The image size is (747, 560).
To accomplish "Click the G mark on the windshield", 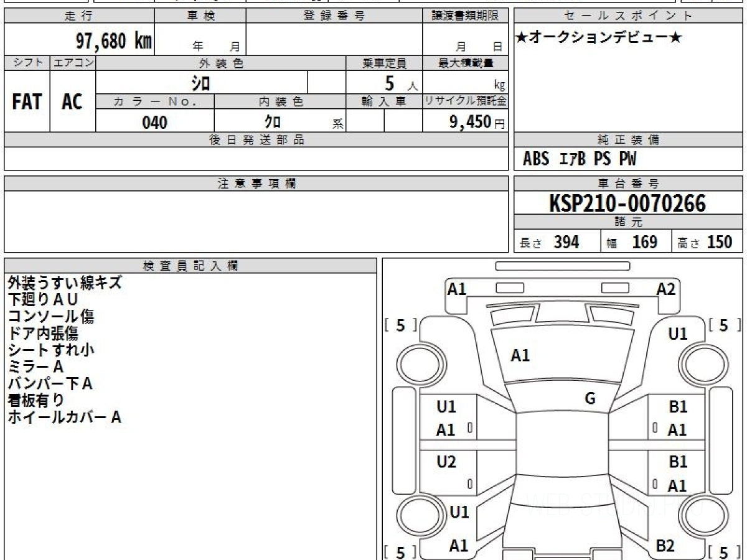I will coord(590,399).
